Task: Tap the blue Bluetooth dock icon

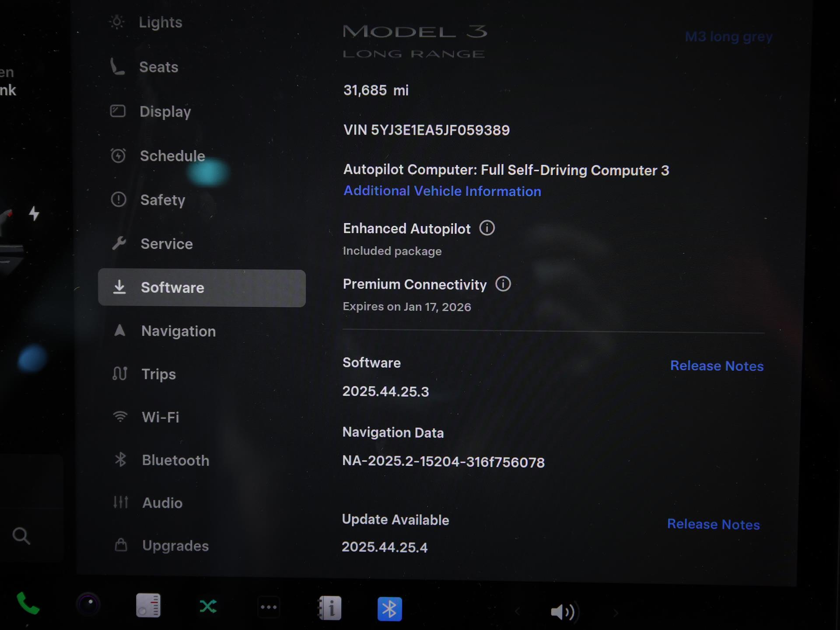Action: pos(389,609)
